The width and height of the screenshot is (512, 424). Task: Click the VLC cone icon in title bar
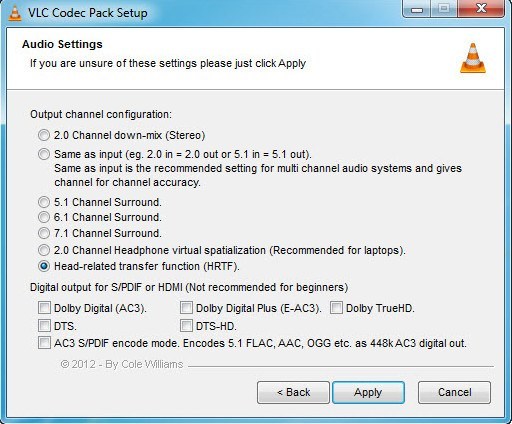[15, 14]
